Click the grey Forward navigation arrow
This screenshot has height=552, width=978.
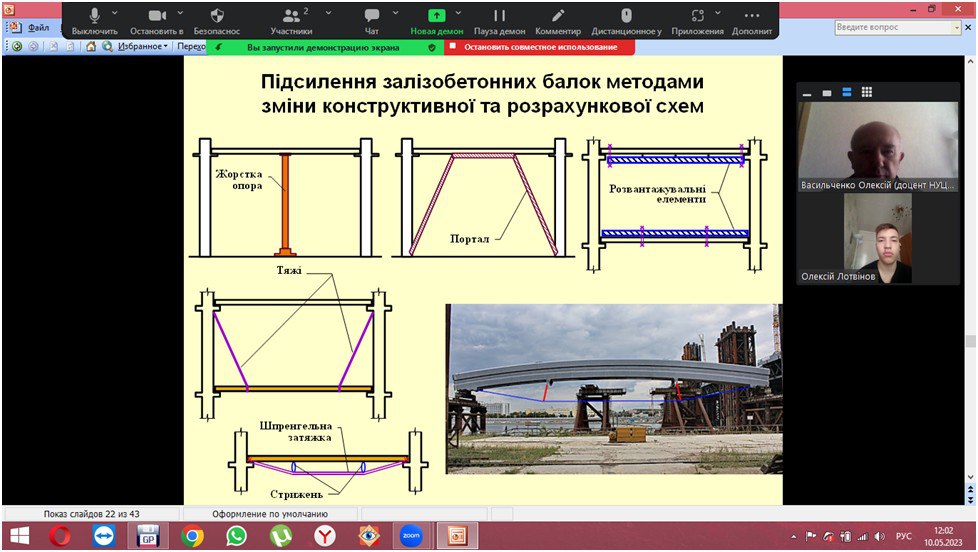click(x=34, y=46)
